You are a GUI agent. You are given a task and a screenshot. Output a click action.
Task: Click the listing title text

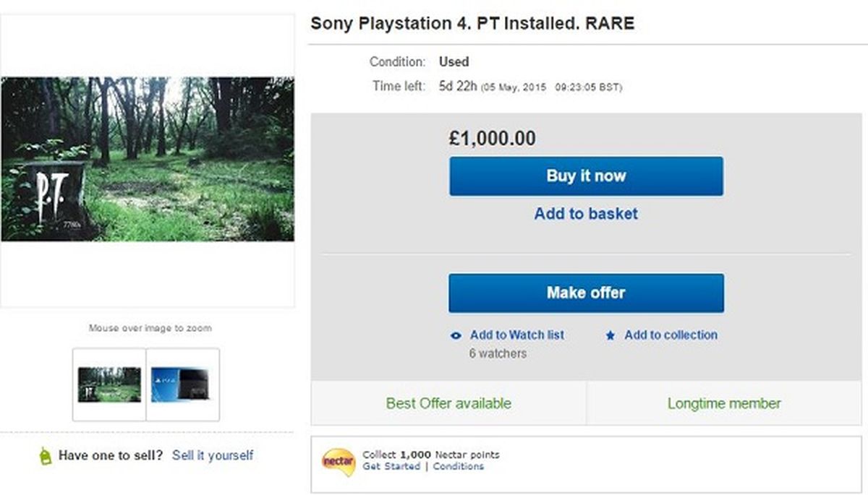[472, 22]
